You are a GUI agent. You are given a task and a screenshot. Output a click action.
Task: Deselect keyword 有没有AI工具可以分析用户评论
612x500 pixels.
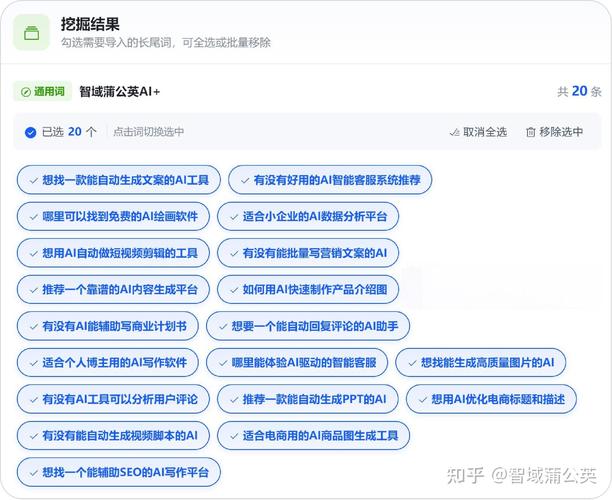click(113, 399)
